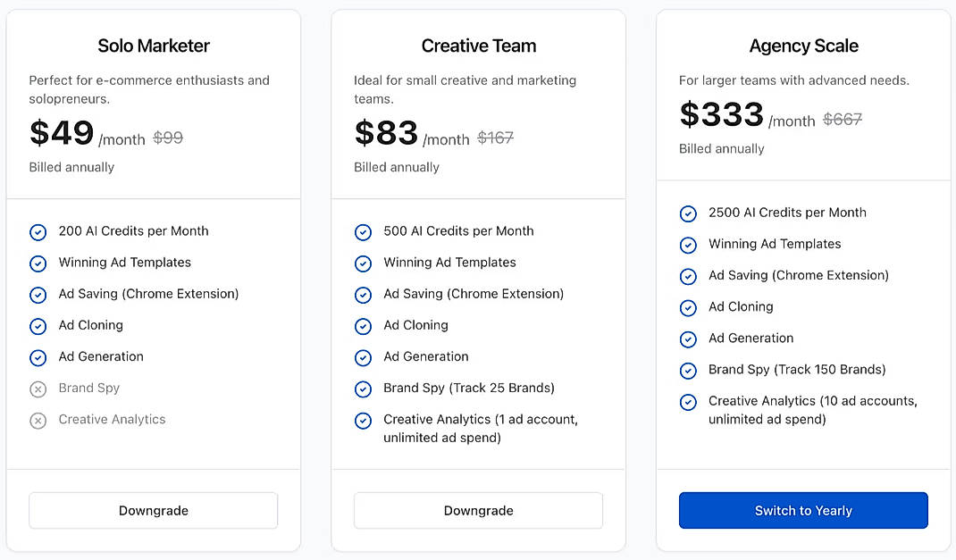
Task: Click Creative Team "Billed annually" text
Action: click(x=397, y=168)
